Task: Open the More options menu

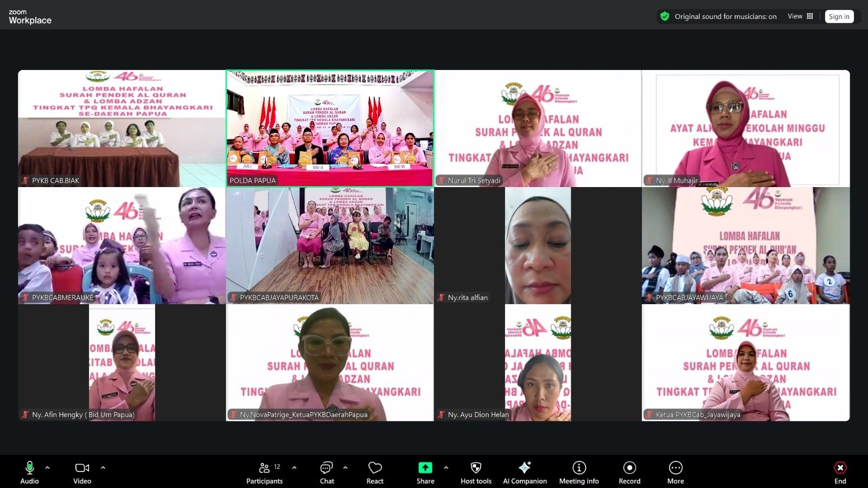Action: 675,472
